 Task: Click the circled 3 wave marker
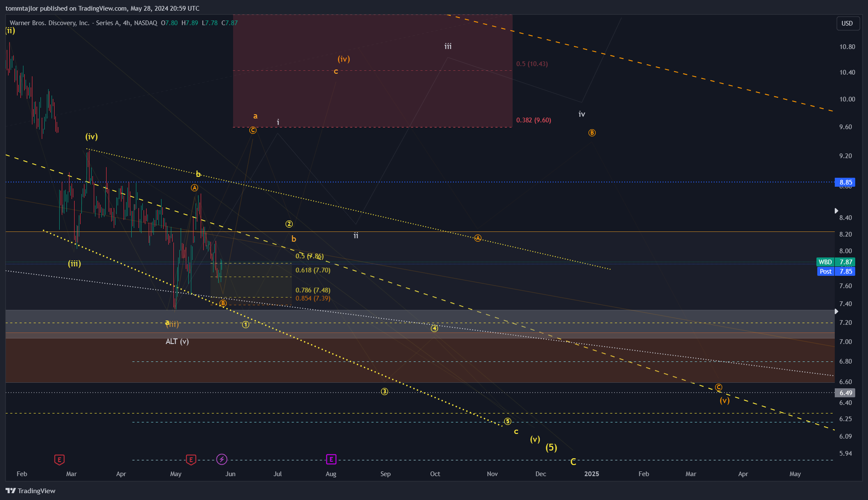pos(384,391)
